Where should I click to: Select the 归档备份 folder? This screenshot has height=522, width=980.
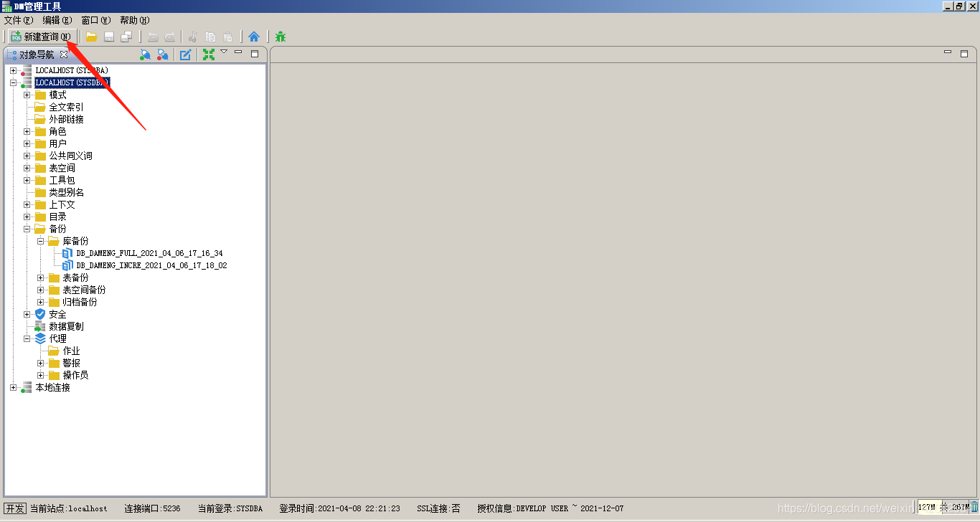[80, 302]
